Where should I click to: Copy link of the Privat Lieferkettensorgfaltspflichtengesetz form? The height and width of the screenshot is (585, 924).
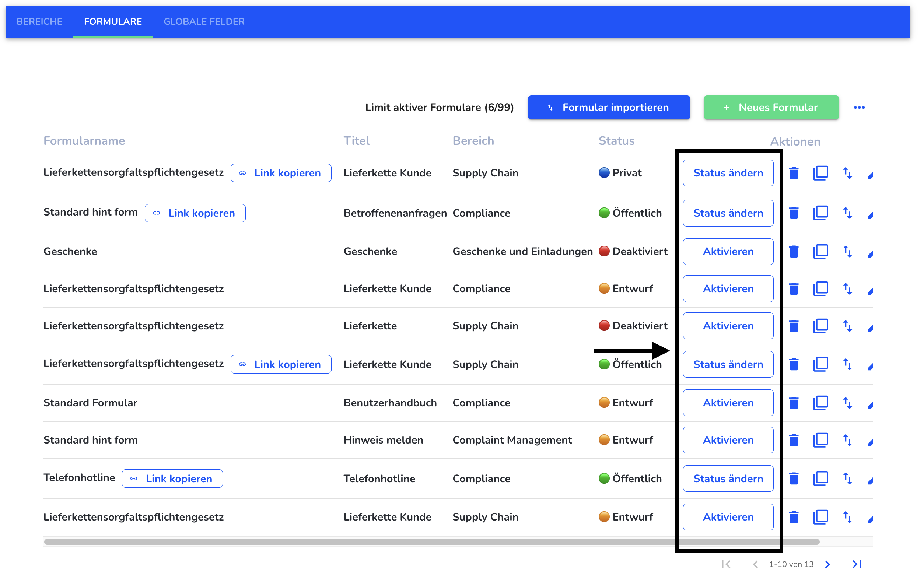281,173
